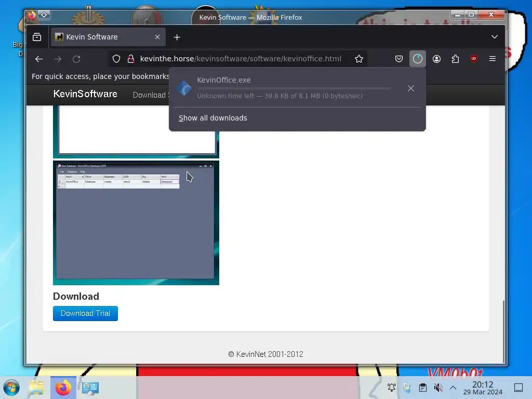Open the Firefox account icon
Image resolution: width=532 pixels, height=399 pixels.
pyautogui.click(x=436, y=59)
